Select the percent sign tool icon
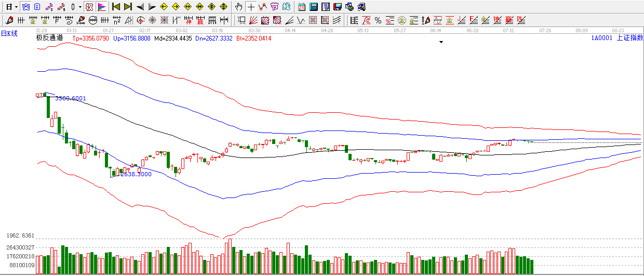 coord(378,20)
